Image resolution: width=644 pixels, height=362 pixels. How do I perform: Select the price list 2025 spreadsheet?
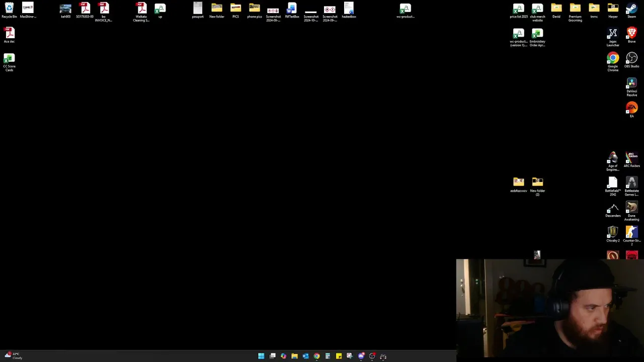tap(519, 11)
